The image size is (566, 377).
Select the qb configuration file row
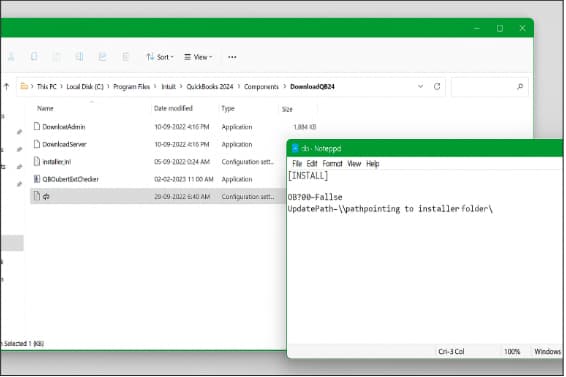[x=158, y=196]
